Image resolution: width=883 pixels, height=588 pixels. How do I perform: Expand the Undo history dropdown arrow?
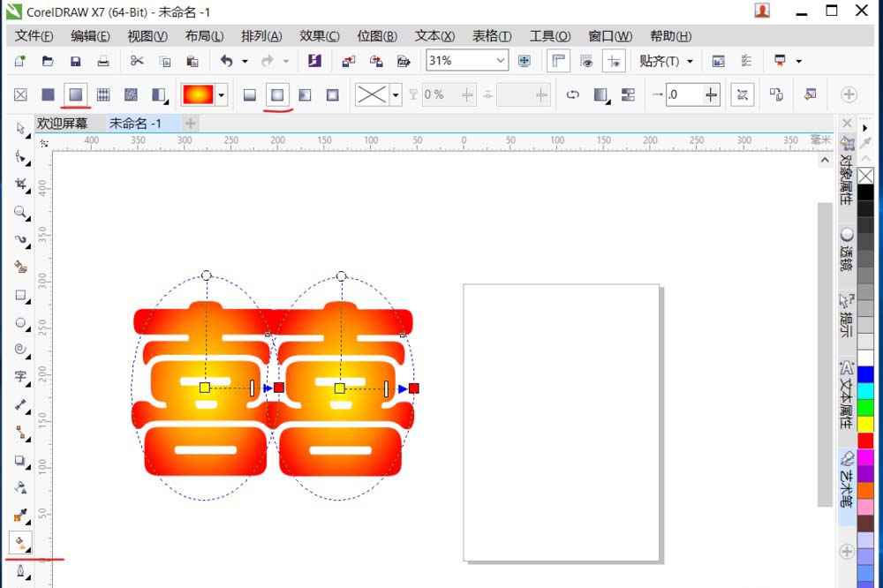tap(245, 61)
